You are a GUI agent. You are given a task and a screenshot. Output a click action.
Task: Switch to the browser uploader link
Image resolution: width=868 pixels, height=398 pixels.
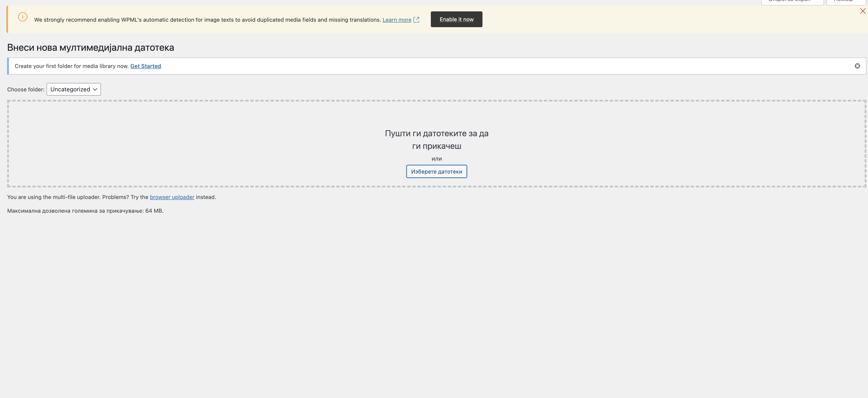click(x=172, y=197)
